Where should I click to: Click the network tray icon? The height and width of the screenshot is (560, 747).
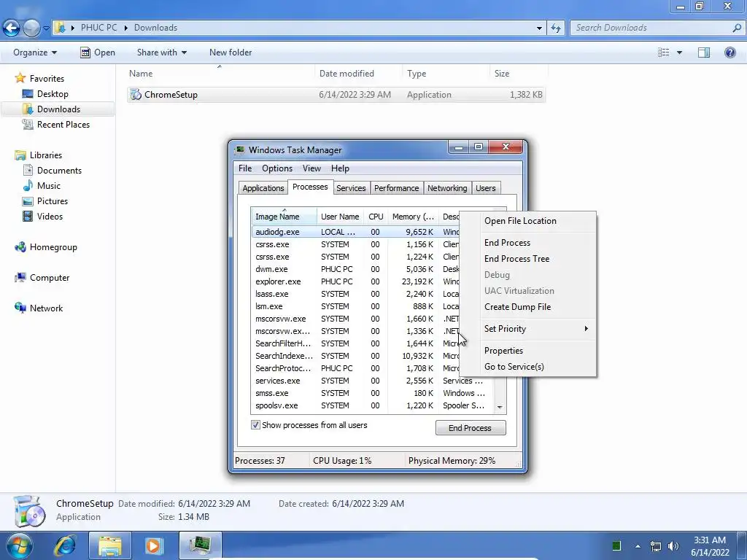click(x=656, y=546)
